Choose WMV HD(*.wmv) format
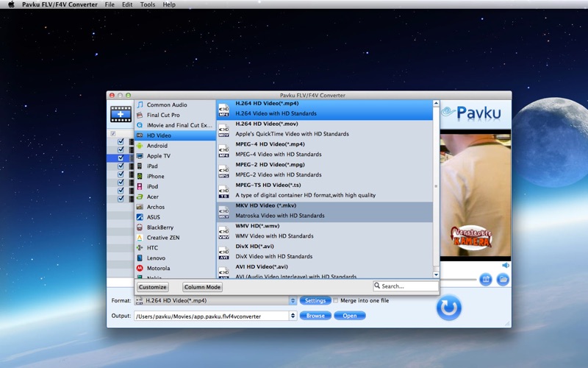Image resolution: width=588 pixels, height=368 pixels. (x=324, y=233)
